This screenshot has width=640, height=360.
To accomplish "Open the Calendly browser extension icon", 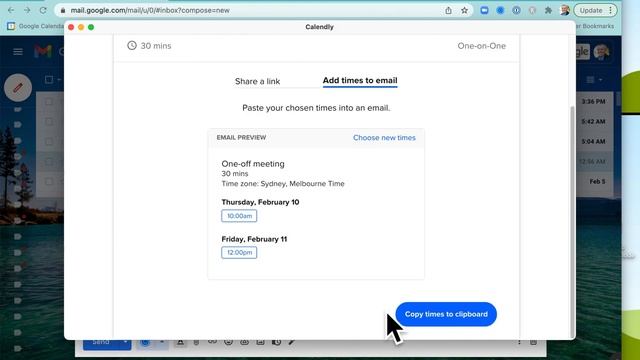I will click(500, 11).
